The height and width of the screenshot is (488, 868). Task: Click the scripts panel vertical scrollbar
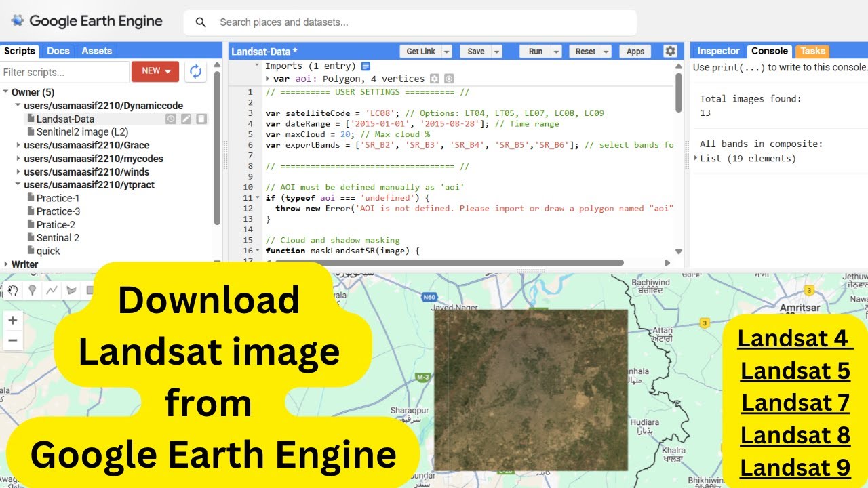pos(217,148)
